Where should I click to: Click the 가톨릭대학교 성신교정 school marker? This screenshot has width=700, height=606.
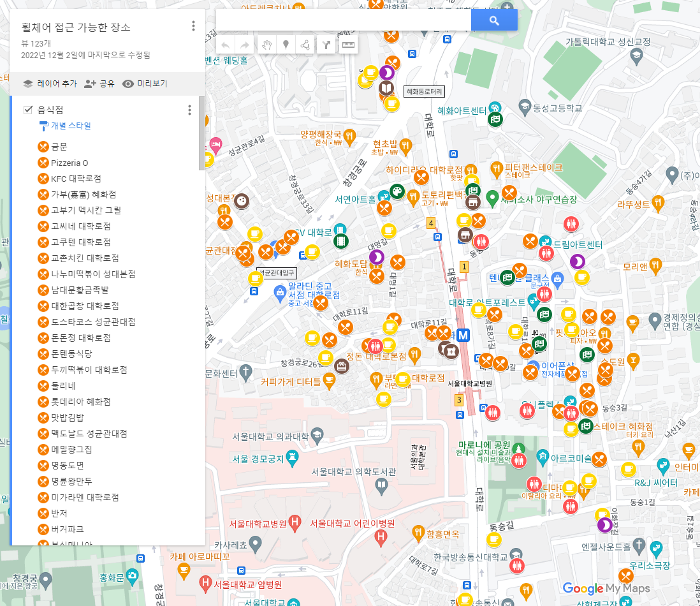636,56
